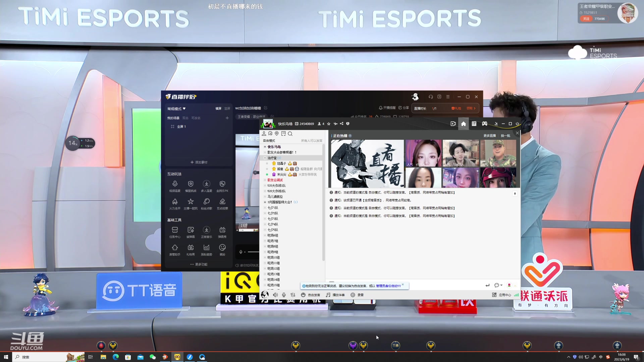The height and width of the screenshot is (362, 644).
Task: Open YY minimize-to-tray arrow icon
Action: pyautogui.click(x=496, y=124)
